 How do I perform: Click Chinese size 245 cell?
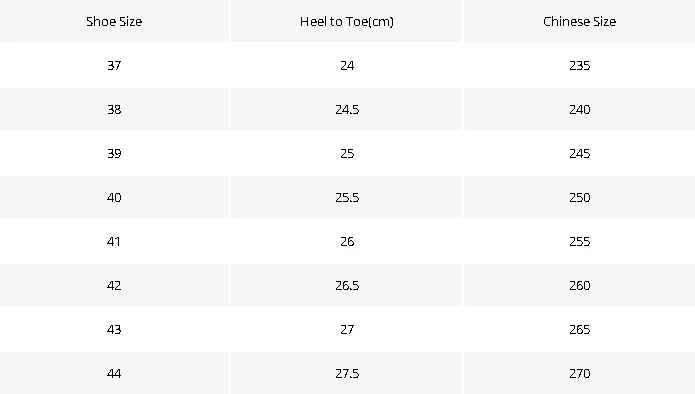579,153
